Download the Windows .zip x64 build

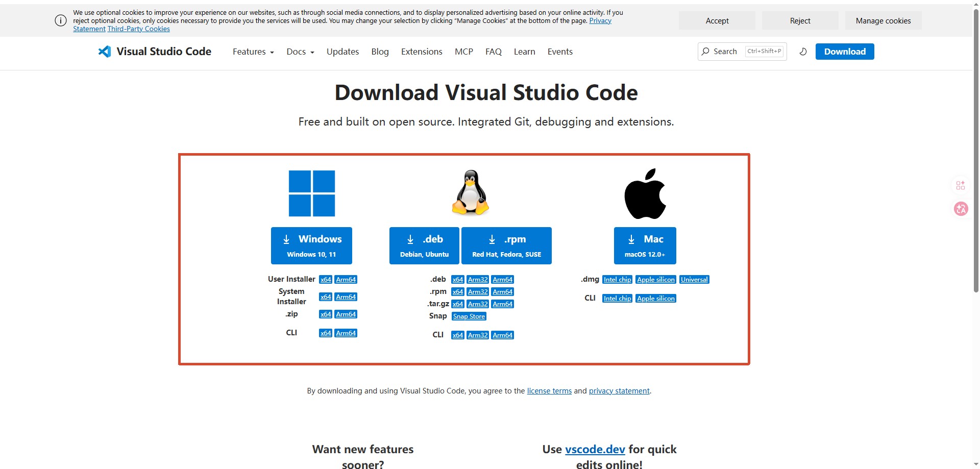click(x=326, y=314)
